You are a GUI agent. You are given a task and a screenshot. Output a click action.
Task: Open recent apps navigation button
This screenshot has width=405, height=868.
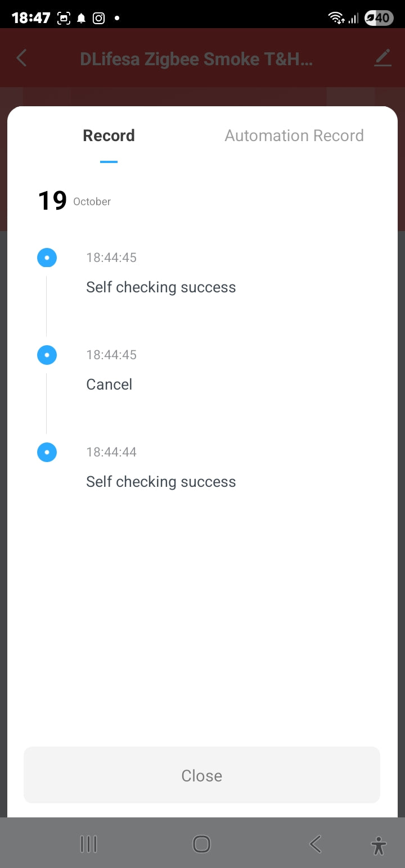(88, 844)
